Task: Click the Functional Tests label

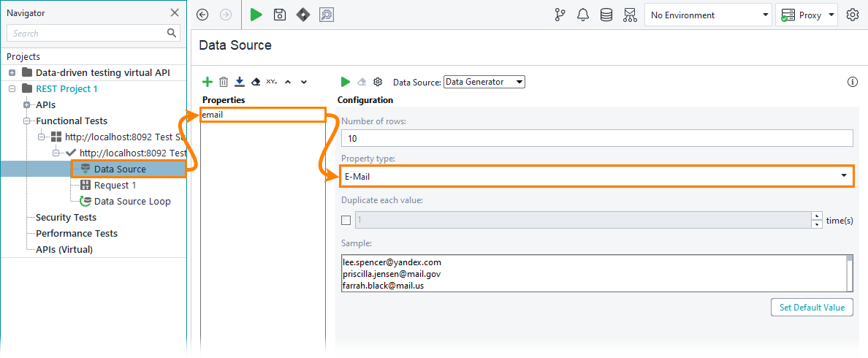Action: (72, 121)
